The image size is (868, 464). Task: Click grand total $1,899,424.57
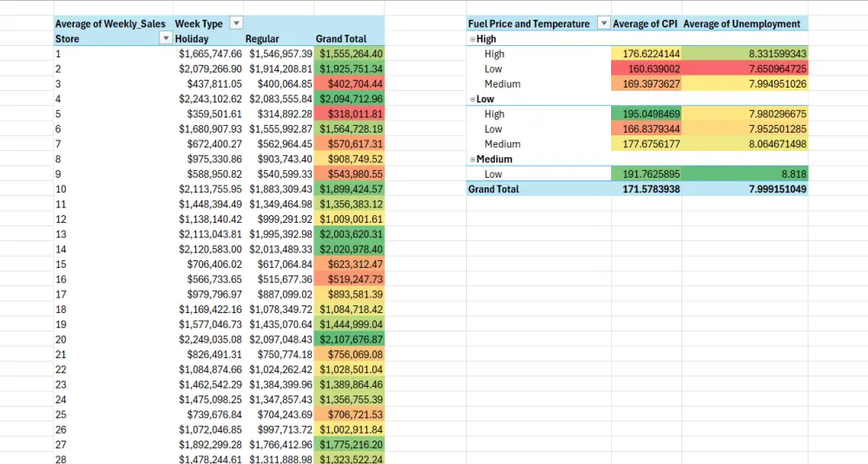(350, 189)
